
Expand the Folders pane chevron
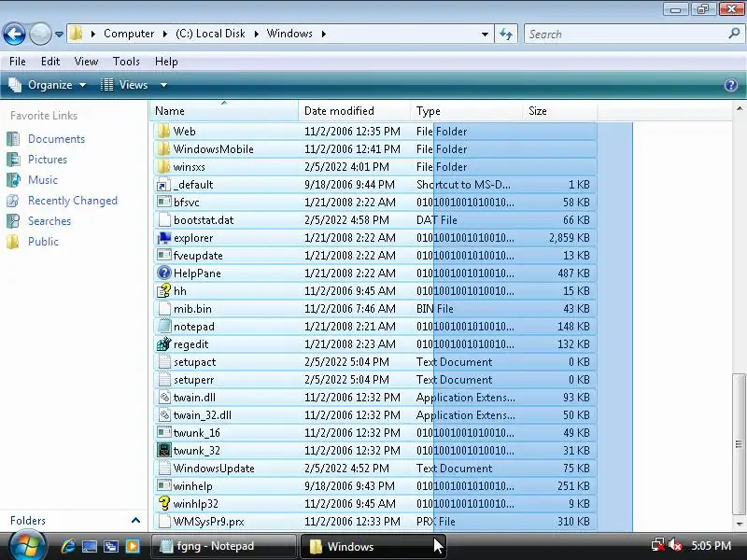coord(135,521)
